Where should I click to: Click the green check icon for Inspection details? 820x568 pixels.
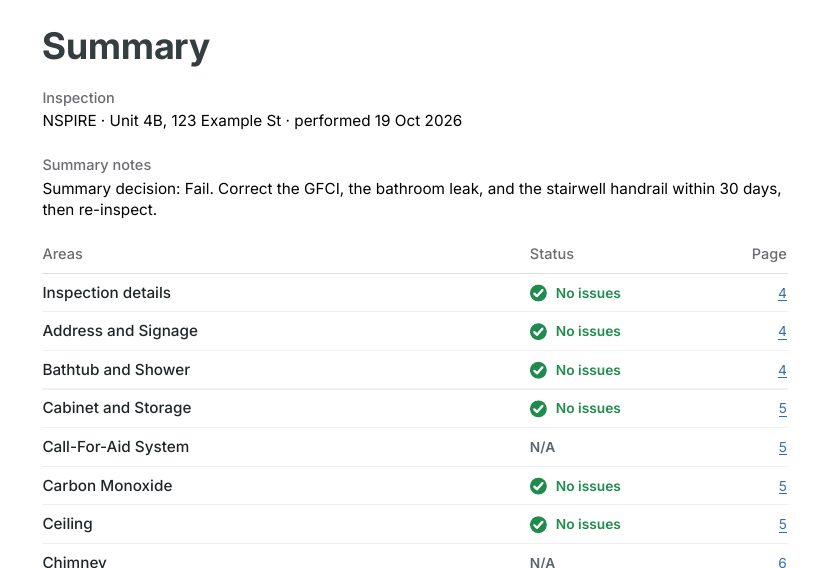pyautogui.click(x=538, y=293)
